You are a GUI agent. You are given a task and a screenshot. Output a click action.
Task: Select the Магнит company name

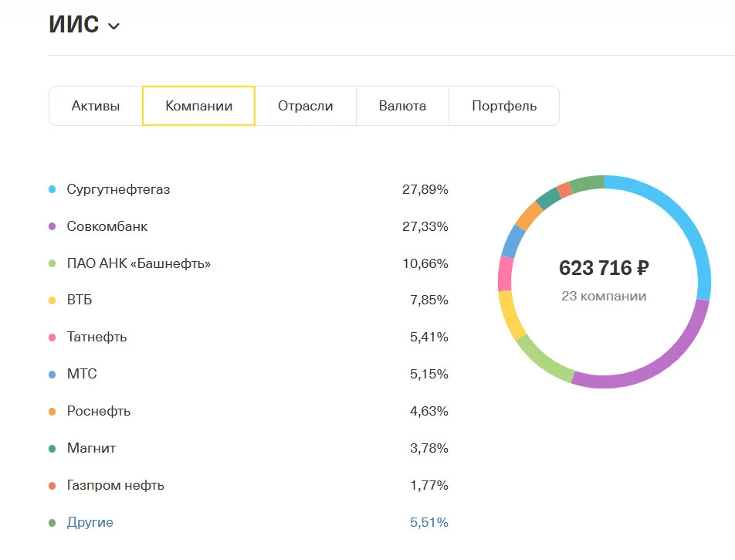[x=91, y=448]
